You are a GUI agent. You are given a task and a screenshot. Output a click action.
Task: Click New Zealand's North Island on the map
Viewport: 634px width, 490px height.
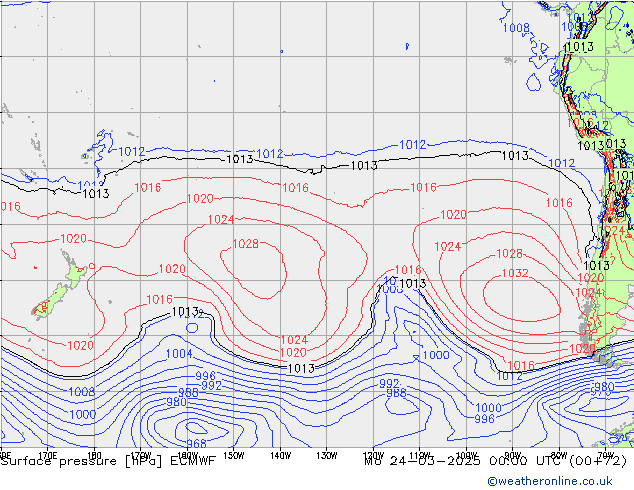(73, 269)
